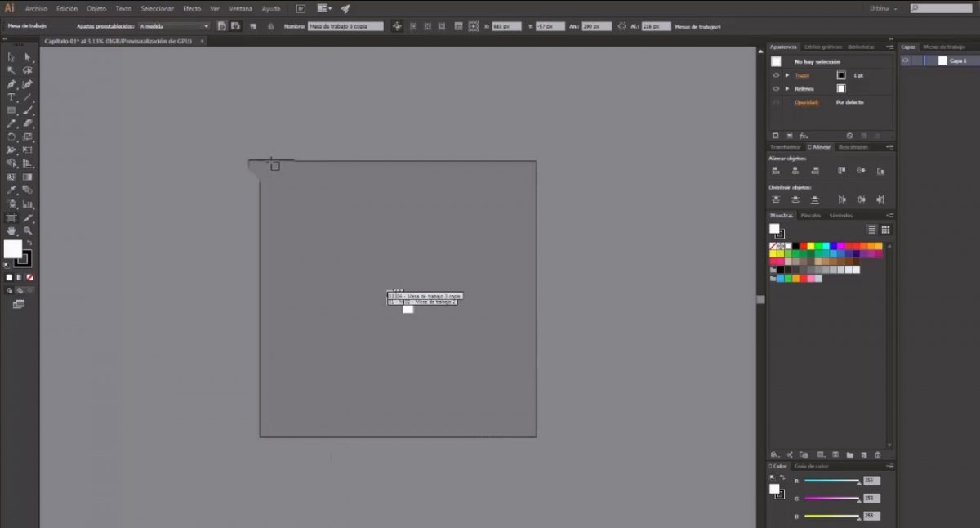980x528 pixels.
Task: Switch to the Símbolos tab
Action: point(841,216)
